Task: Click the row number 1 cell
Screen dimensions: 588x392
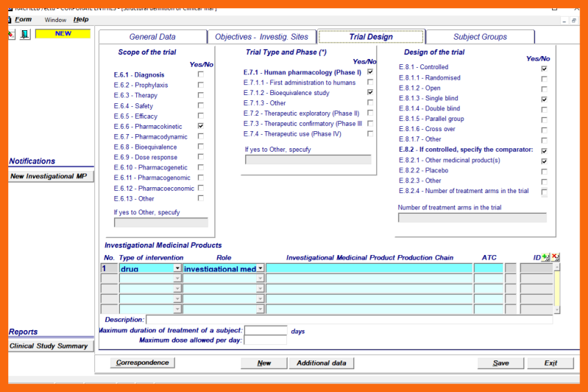Action: [109, 268]
